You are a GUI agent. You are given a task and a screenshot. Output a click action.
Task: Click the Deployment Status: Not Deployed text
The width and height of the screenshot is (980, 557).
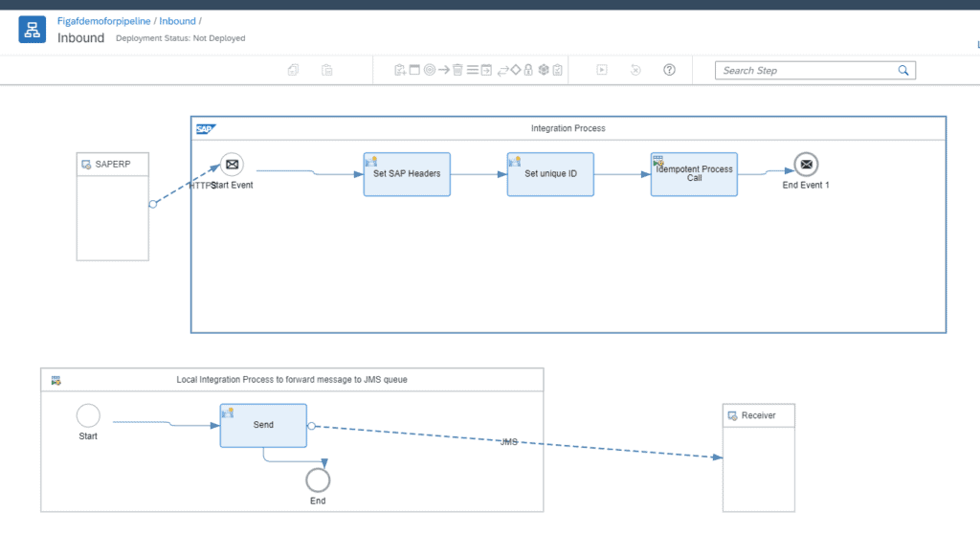pyautogui.click(x=181, y=38)
